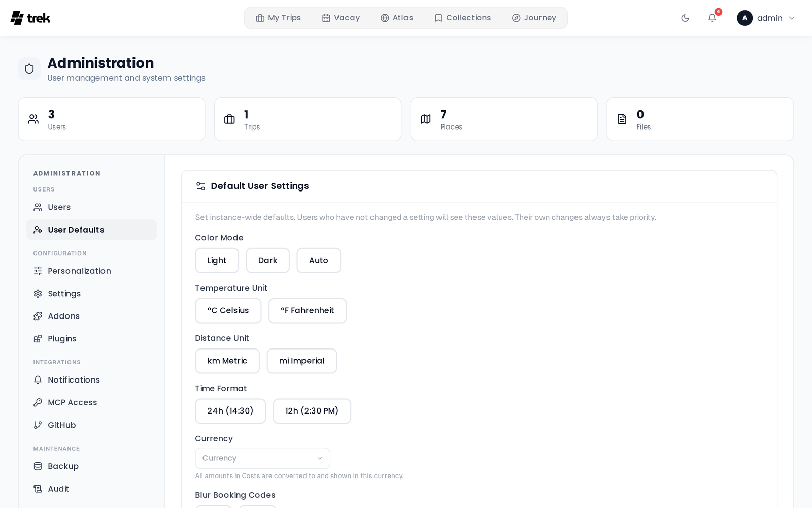Click the Places stat card

point(504,119)
